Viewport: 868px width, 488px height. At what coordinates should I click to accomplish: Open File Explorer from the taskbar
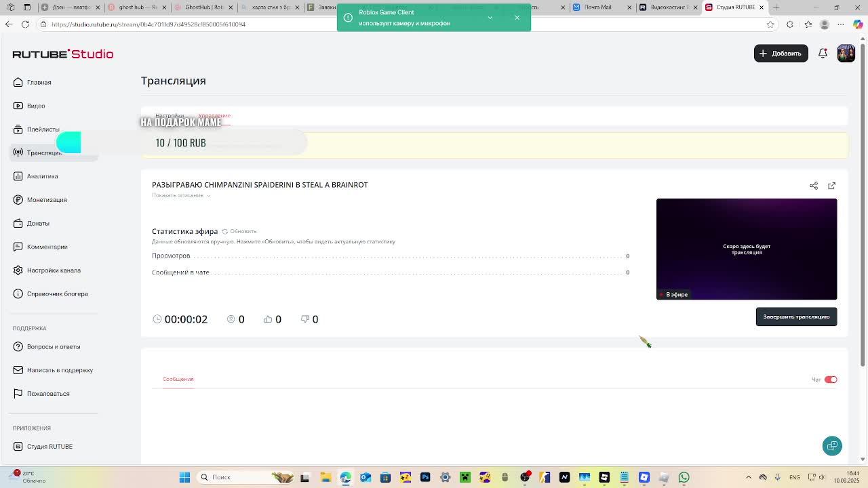point(325,477)
